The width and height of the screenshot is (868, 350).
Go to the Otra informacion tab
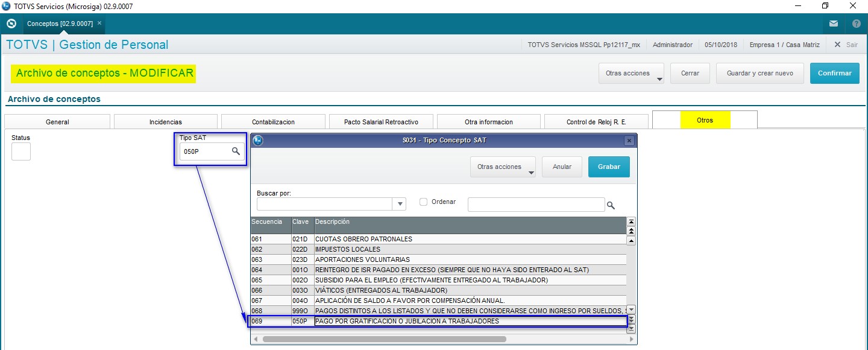(x=489, y=122)
